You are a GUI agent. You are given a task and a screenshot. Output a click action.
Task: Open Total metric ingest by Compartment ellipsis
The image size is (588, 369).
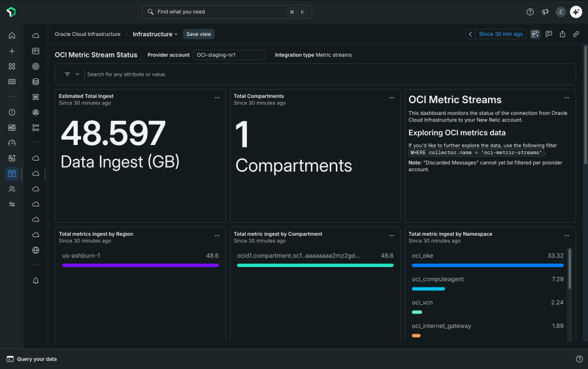click(392, 236)
